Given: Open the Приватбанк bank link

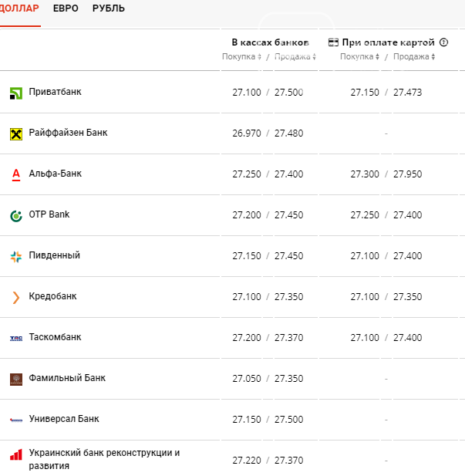Looking at the screenshot, I should point(55,92).
